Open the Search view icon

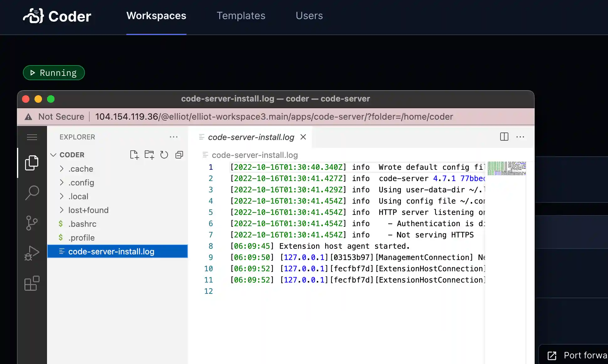click(32, 193)
